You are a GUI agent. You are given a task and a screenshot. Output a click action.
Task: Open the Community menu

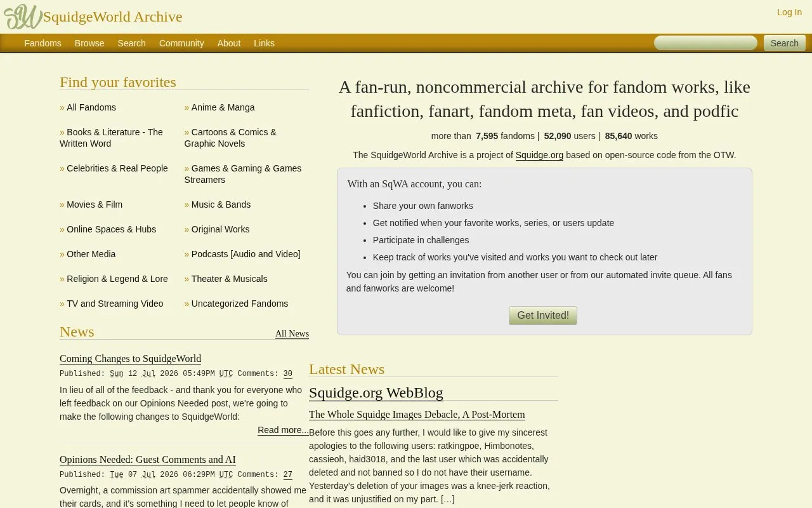[x=181, y=43]
